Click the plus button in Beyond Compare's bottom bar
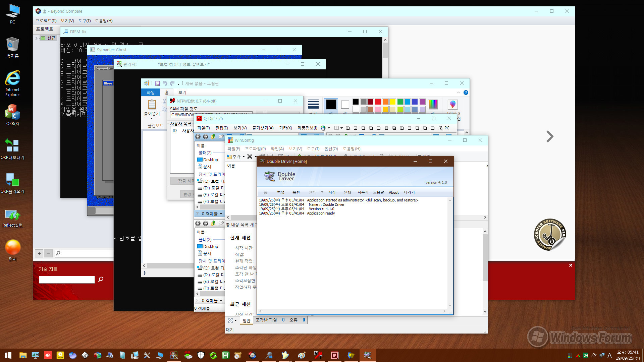 click(x=39, y=253)
